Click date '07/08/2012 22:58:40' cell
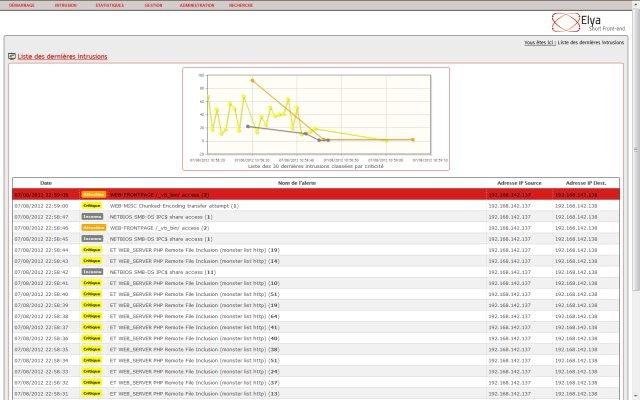640x400 pixels. pos(42,294)
